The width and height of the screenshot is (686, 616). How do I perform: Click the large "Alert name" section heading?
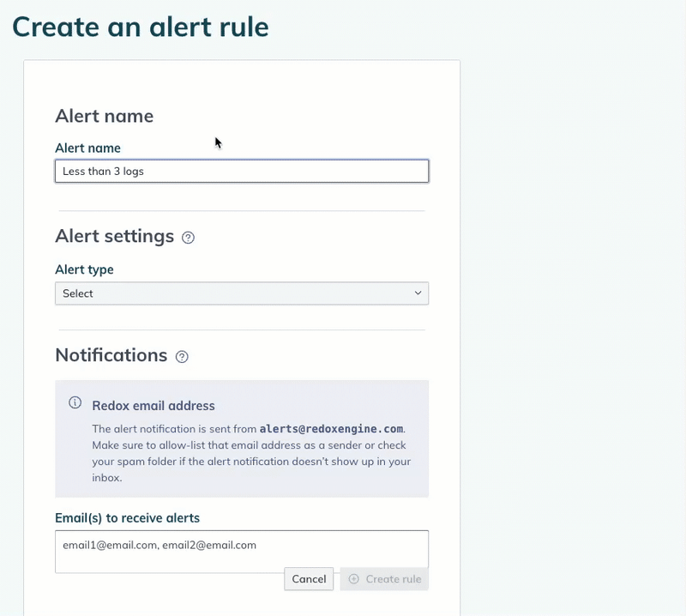pyautogui.click(x=104, y=116)
